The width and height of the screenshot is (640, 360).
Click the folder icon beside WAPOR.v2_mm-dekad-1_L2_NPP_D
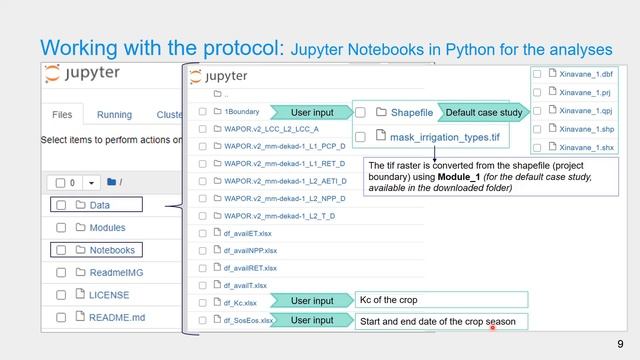[218, 198]
